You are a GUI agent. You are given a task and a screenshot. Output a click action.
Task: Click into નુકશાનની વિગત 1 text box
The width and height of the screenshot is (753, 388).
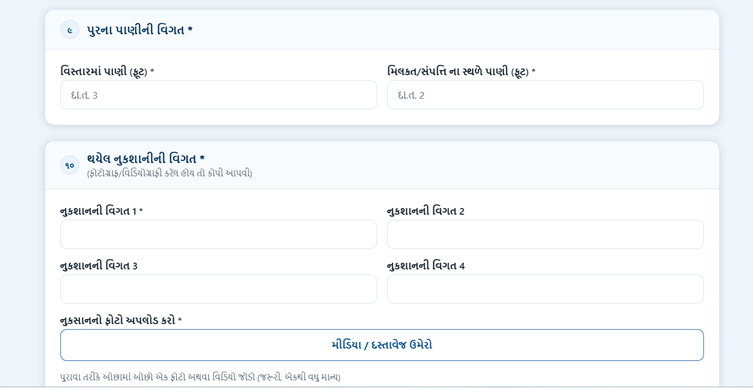click(219, 234)
